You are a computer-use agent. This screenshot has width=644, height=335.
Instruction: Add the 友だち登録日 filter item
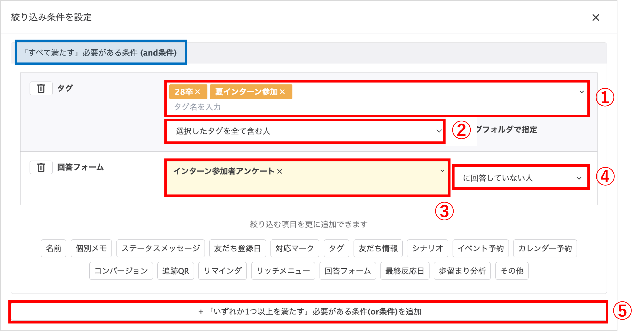coord(238,248)
